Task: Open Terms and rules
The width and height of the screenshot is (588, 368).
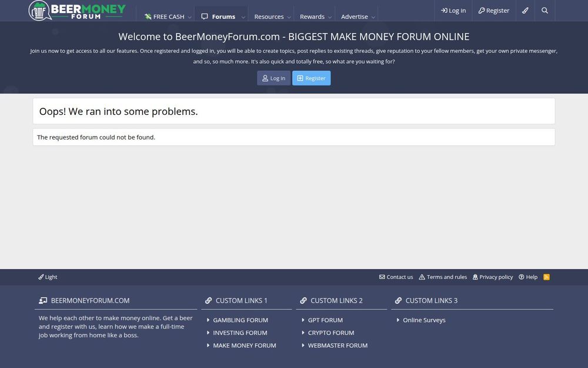Action: (x=443, y=277)
